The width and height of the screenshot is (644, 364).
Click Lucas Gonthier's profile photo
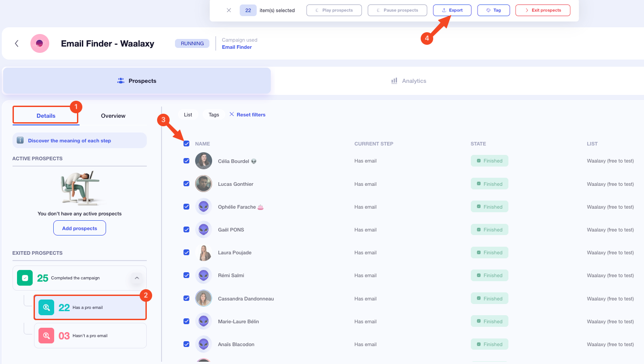pos(204,184)
